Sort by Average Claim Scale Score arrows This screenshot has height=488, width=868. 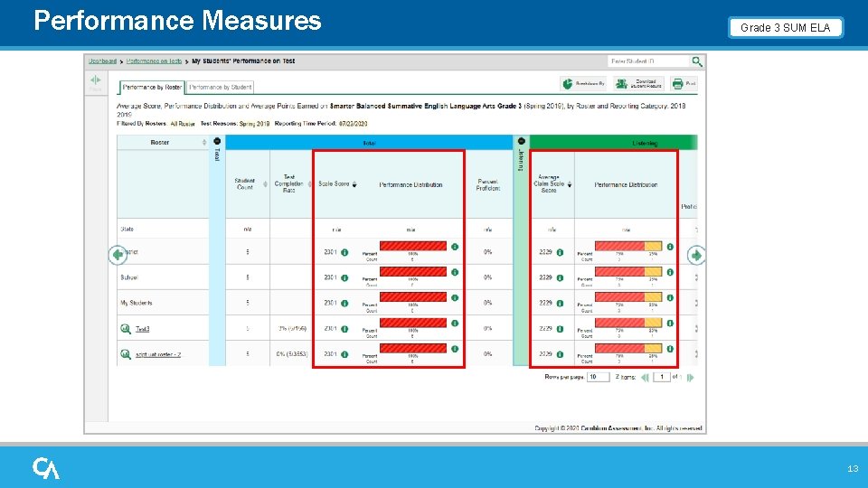coord(570,184)
